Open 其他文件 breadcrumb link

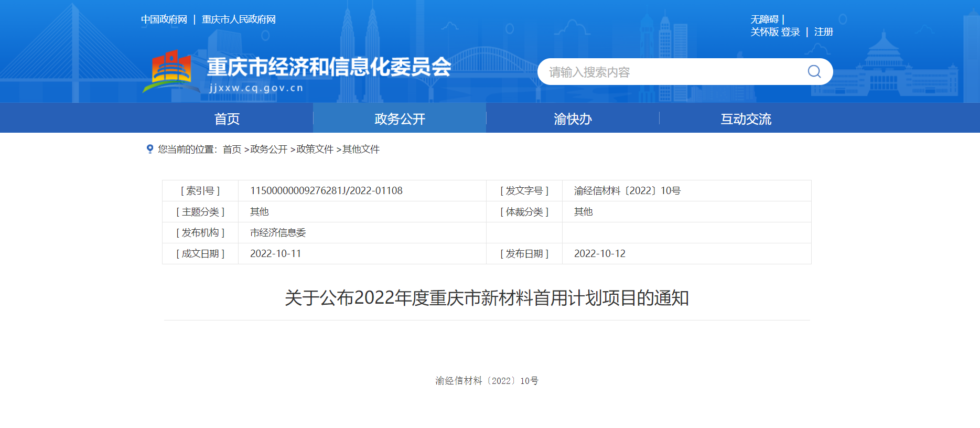(361, 149)
